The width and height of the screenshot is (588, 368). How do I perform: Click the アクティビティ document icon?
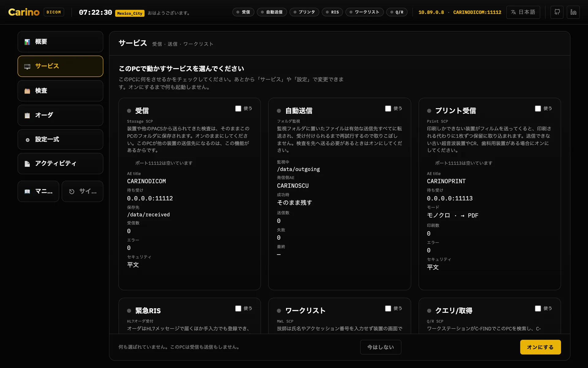point(27,164)
